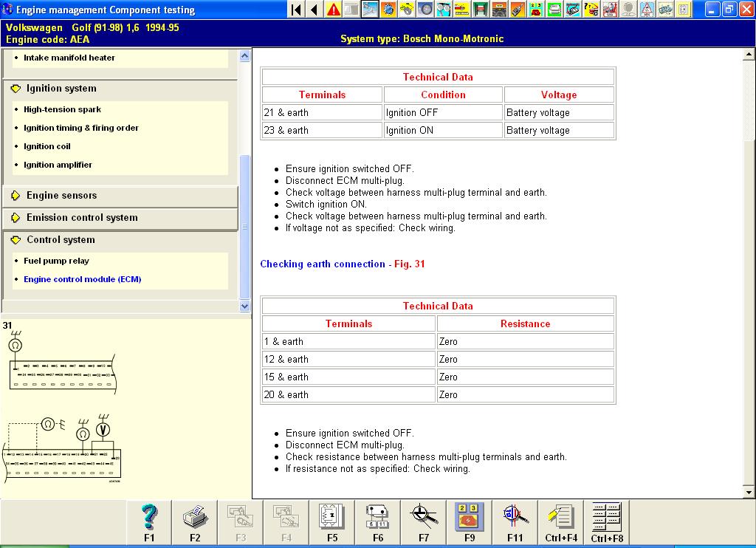Open the Ctrl+F4 notes icon
756x548 pixels.
point(561,516)
